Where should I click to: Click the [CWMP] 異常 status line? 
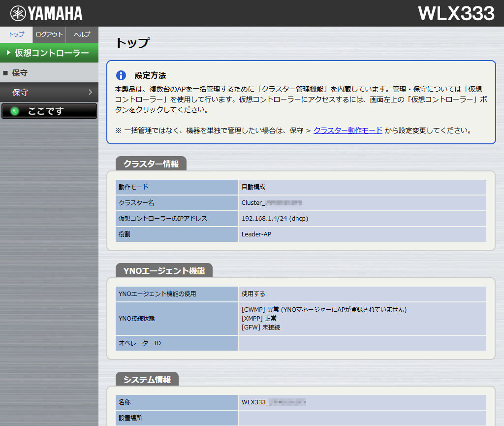[324, 309]
